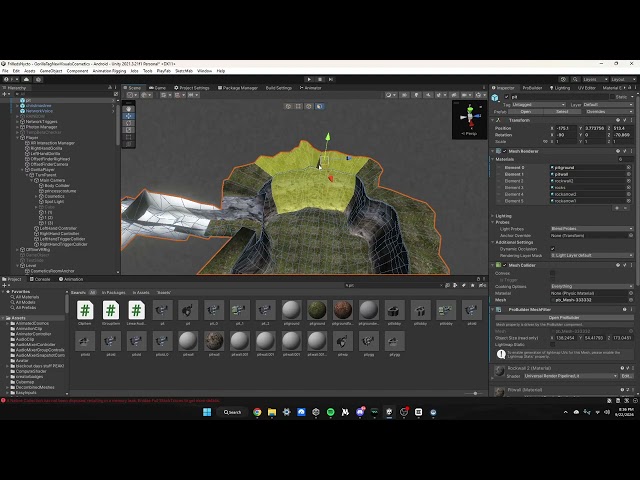Open the scene Gizmos dropdown
640x480 pixels.
click(479, 95)
